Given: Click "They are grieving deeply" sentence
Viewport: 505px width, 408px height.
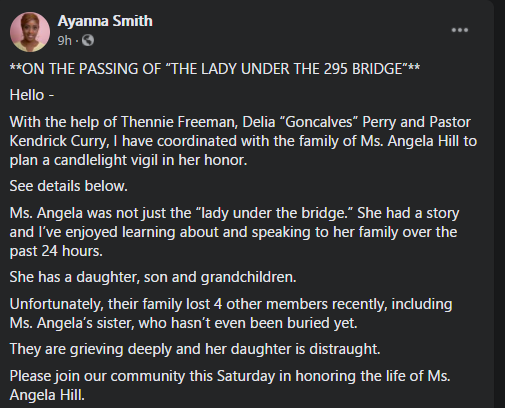Looking at the screenshot, I should point(195,349).
